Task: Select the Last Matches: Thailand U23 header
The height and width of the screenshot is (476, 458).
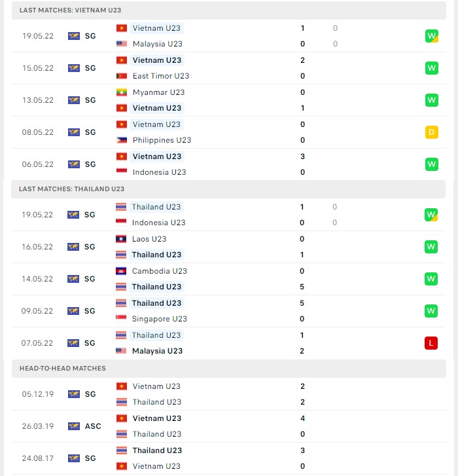Action: click(228, 189)
